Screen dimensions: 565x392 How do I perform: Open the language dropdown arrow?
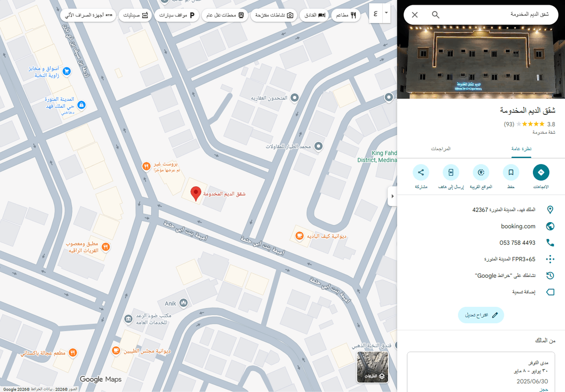pos(386,13)
